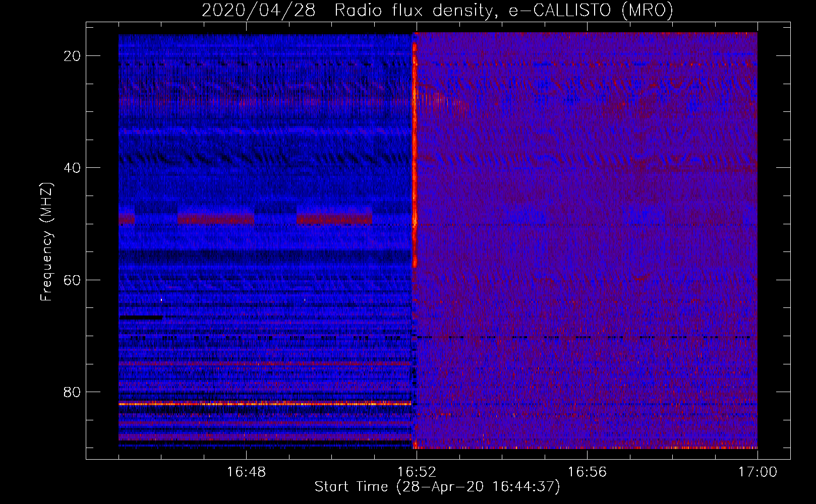The width and height of the screenshot is (816, 504).
Task: Click the 16:48 time tick label
Action: tap(246, 472)
